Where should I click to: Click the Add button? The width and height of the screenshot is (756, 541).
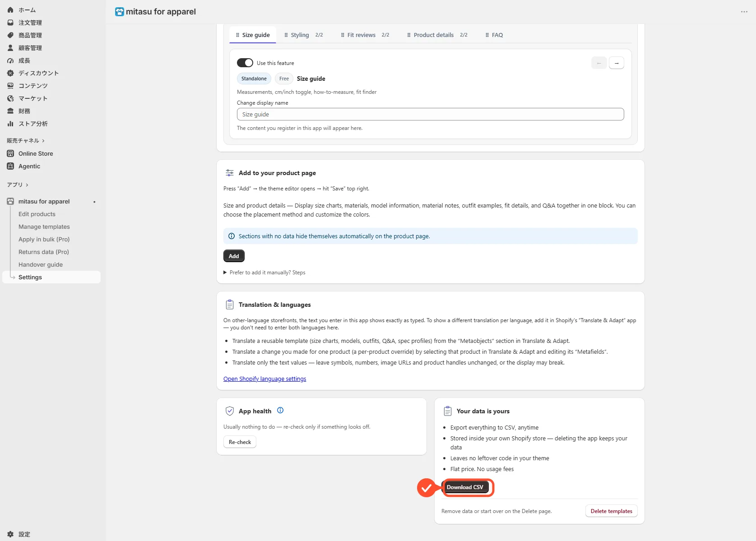234,256
